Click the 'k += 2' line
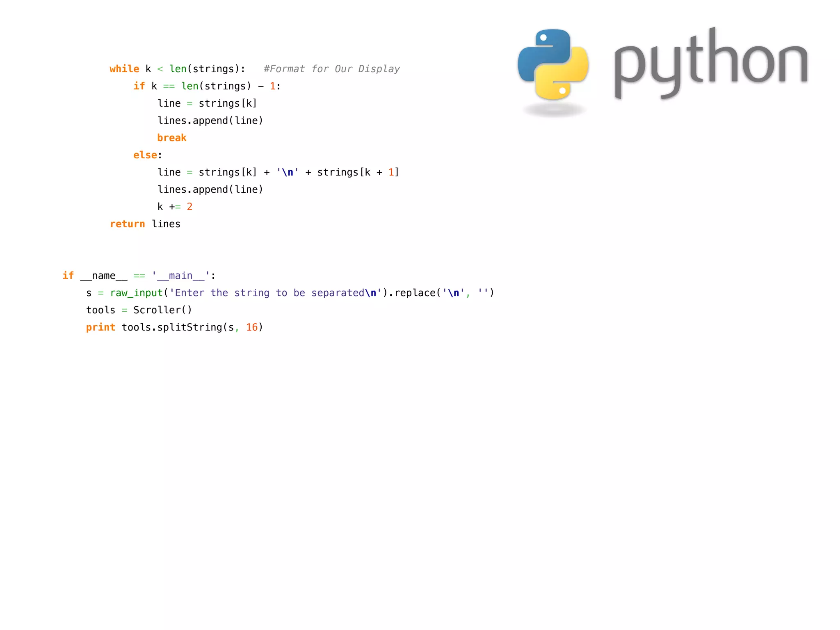Image resolution: width=840 pixels, height=630 pixels. click(x=175, y=207)
